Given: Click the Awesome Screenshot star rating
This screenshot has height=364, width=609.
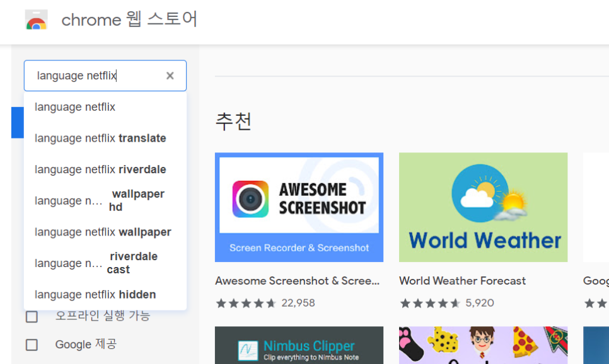Looking at the screenshot, I should [246, 303].
